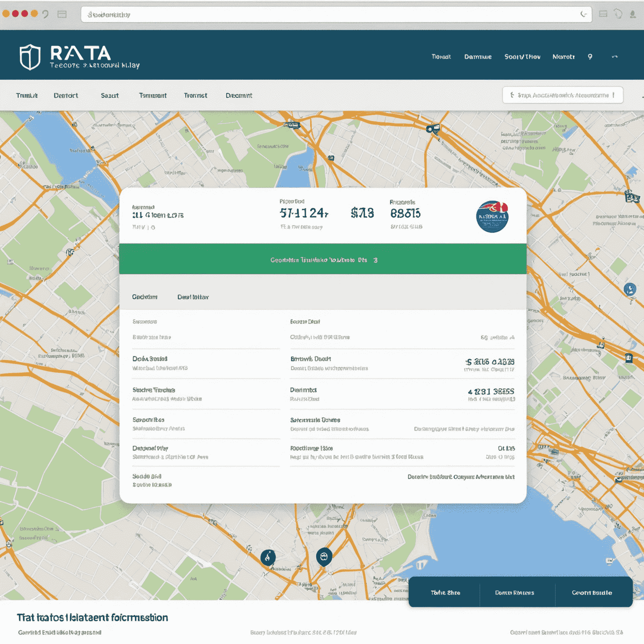The image size is (644, 644).
Task: Click the 'Dome Rmens' button in the bottom bar
Action: [514, 592]
